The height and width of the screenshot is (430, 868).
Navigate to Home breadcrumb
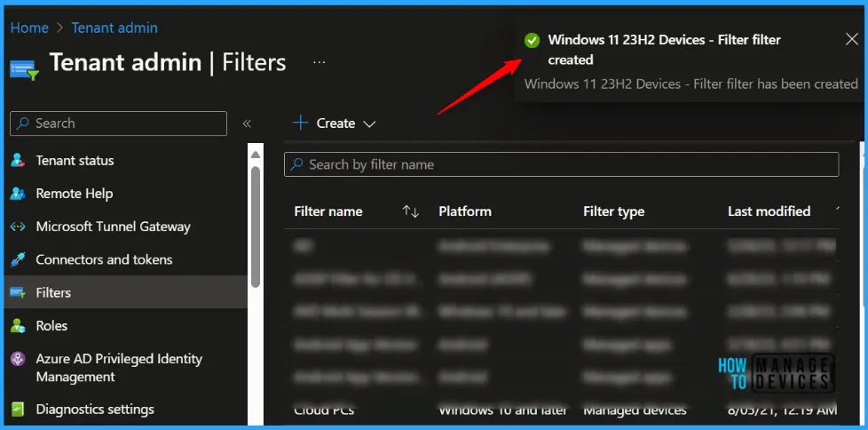29,28
